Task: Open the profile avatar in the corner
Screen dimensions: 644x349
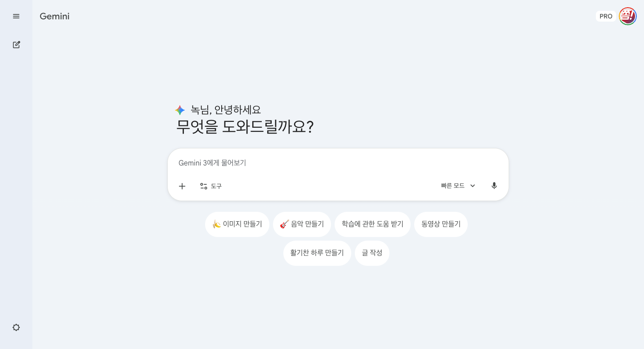Action: pyautogui.click(x=628, y=16)
